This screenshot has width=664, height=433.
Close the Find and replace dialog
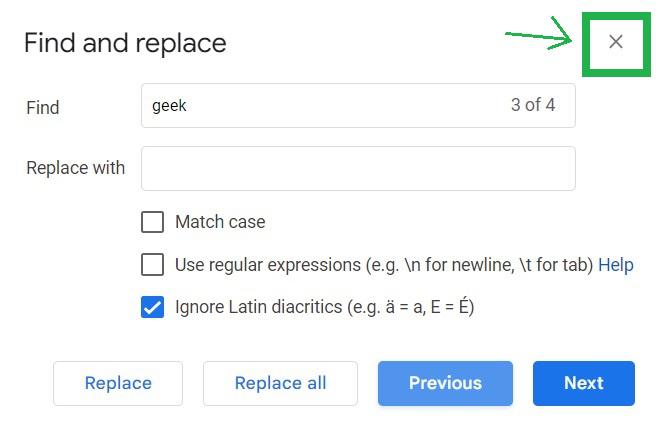(x=615, y=41)
